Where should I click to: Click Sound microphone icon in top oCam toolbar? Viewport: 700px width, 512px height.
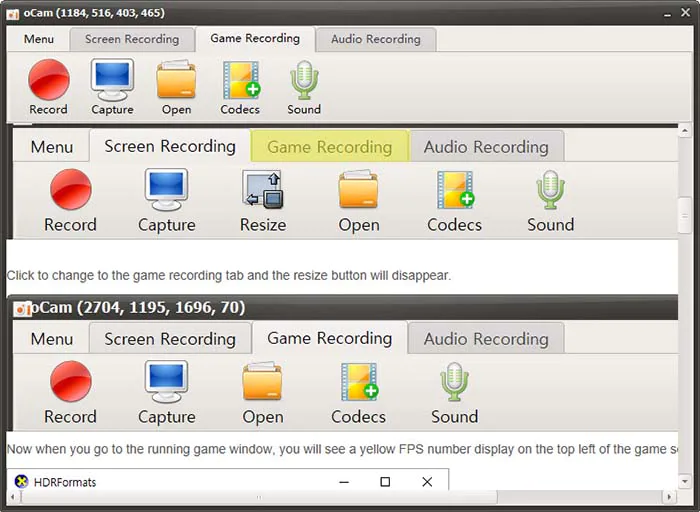tap(304, 79)
